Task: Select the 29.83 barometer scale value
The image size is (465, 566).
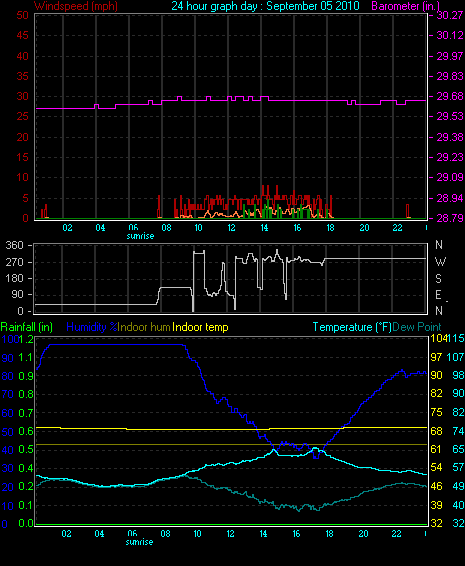Action: tap(449, 76)
